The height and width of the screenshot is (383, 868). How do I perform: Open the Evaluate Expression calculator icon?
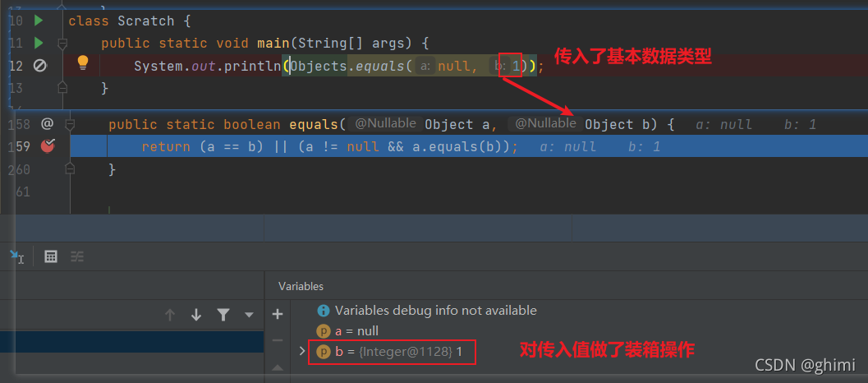[x=51, y=256]
